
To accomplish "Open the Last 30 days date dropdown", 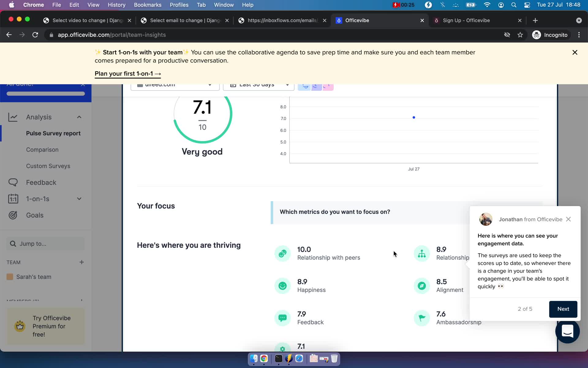I will [258, 86].
